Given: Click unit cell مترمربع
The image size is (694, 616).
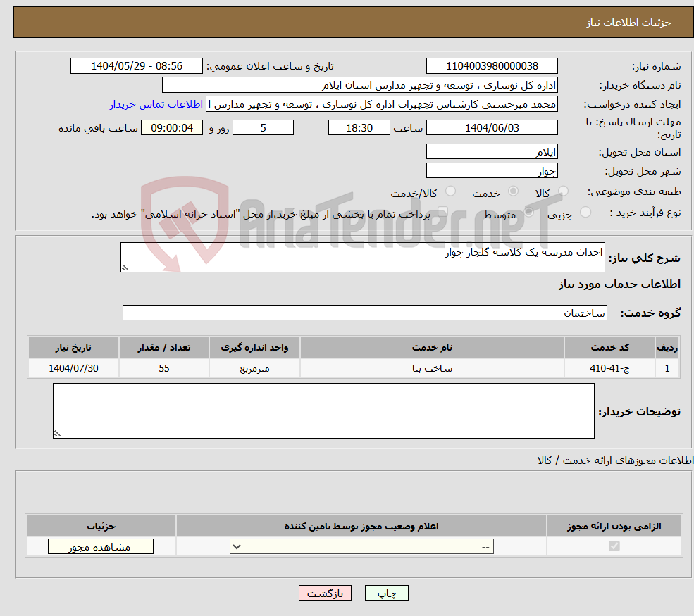Looking at the screenshot, I should tap(254, 368).
